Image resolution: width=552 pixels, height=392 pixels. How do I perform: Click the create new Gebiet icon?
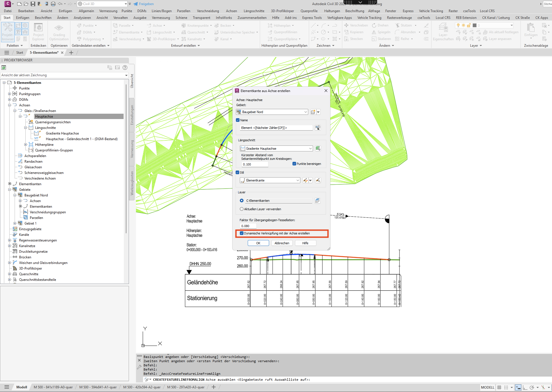coord(313,112)
